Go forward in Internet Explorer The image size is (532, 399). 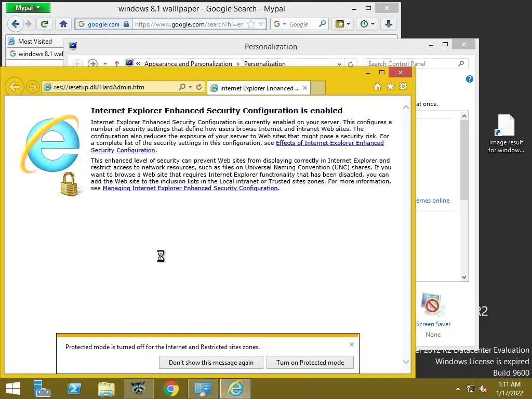tap(33, 87)
